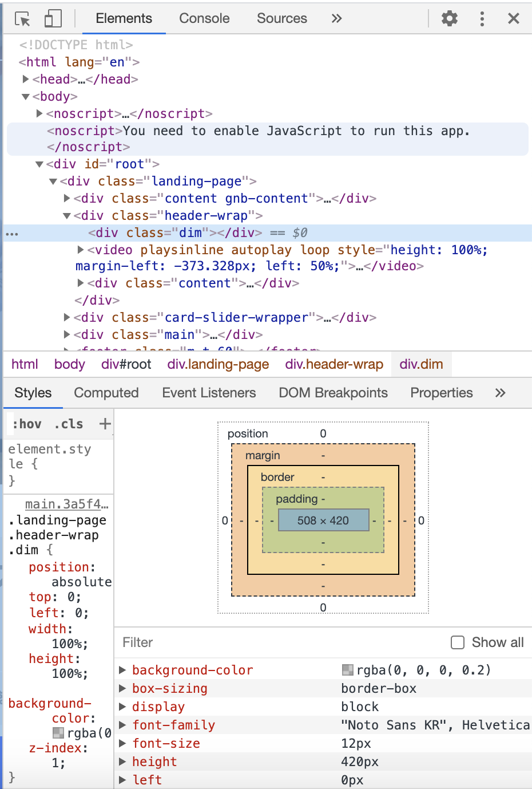
Task: Select div.landing-page breadcrumb
Action: (x=218, y=364)
